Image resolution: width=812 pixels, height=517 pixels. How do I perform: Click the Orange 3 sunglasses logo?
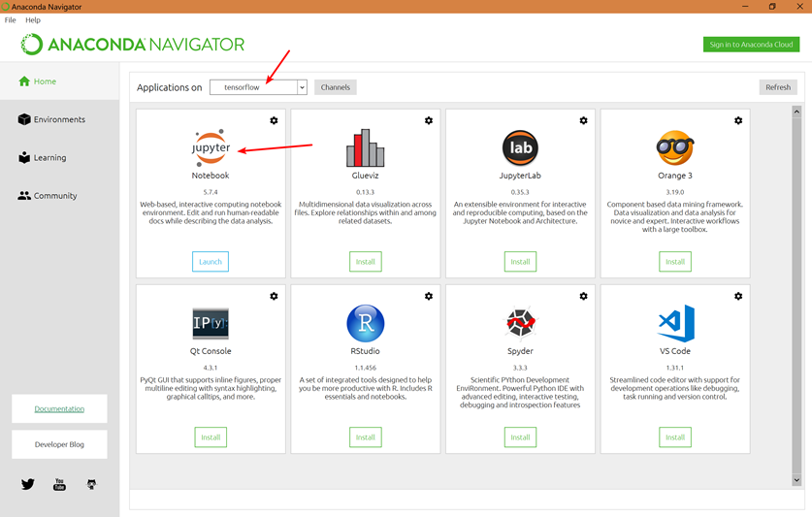(675, 147)
